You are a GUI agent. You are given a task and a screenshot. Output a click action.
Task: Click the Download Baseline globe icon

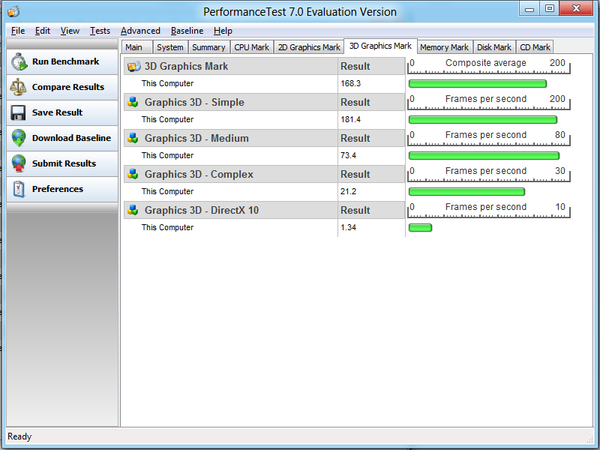(18, 138)
